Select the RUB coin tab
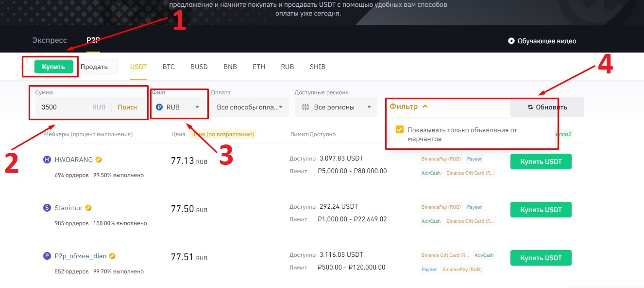Viewport: 644px width, 288px height. pos(288,67)
